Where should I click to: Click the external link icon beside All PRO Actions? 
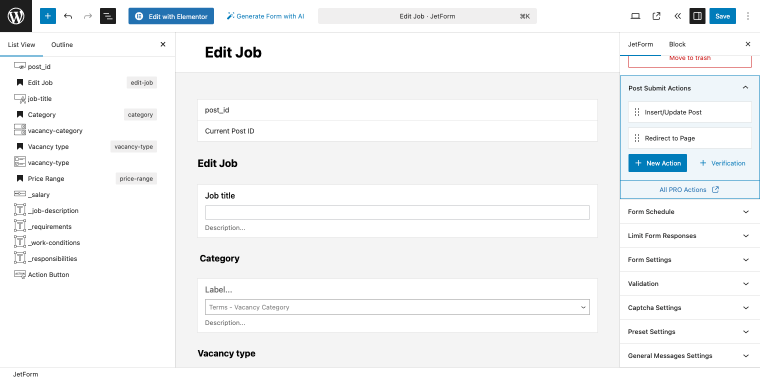pyautogui.click(x=715, y=190)
